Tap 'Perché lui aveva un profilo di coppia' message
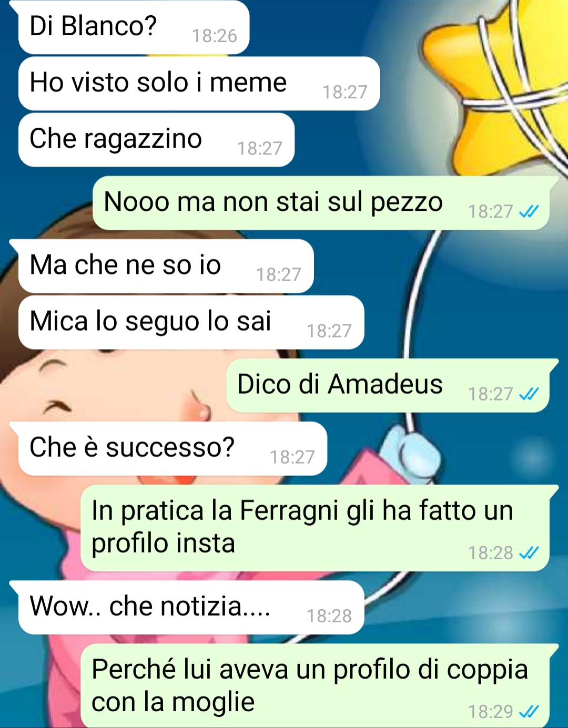The height and width of the screenshot is (728, 568). pos(315,686)
